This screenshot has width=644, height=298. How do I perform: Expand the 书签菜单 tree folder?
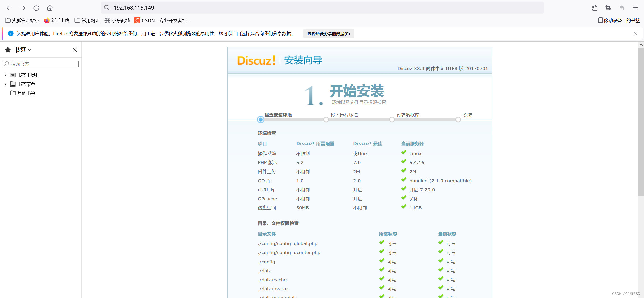click(x=6, y=84)
